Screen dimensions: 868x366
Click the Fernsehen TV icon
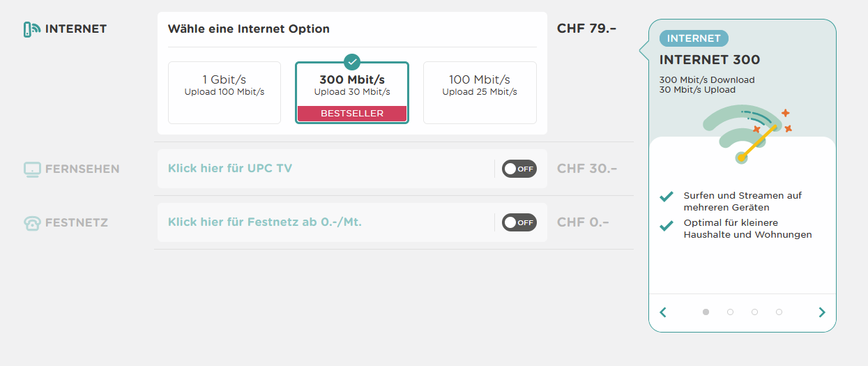tap(32, 169)
